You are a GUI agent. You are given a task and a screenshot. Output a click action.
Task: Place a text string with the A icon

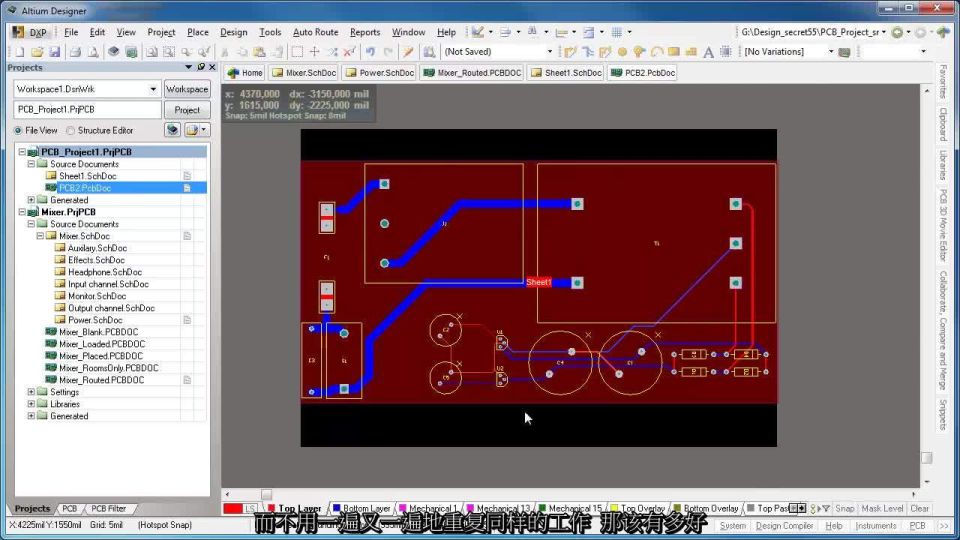(x=708, y=52)
